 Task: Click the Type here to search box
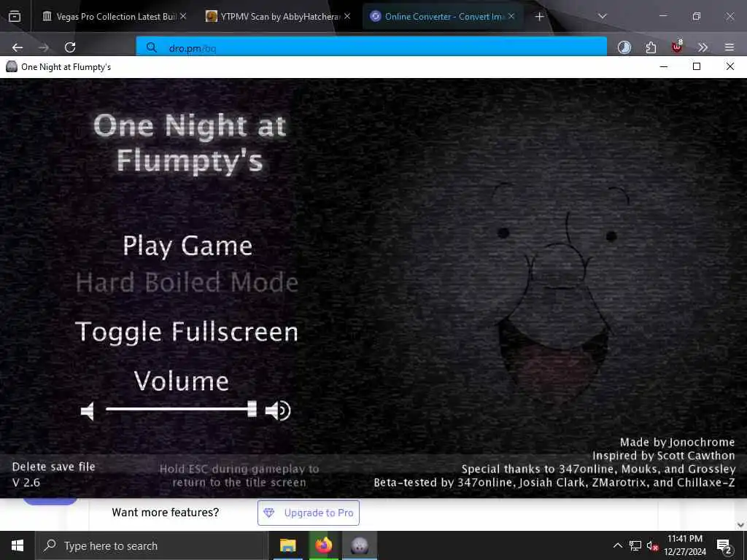coord(152,545)
